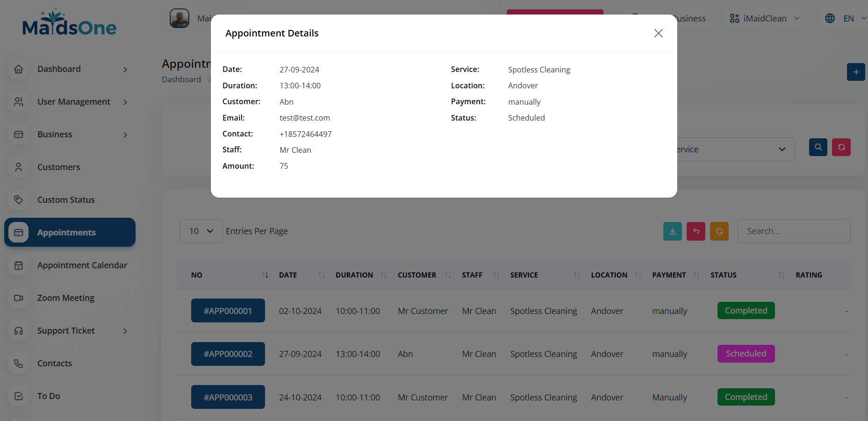Open the entries per page dropdown

pos(201,231)
